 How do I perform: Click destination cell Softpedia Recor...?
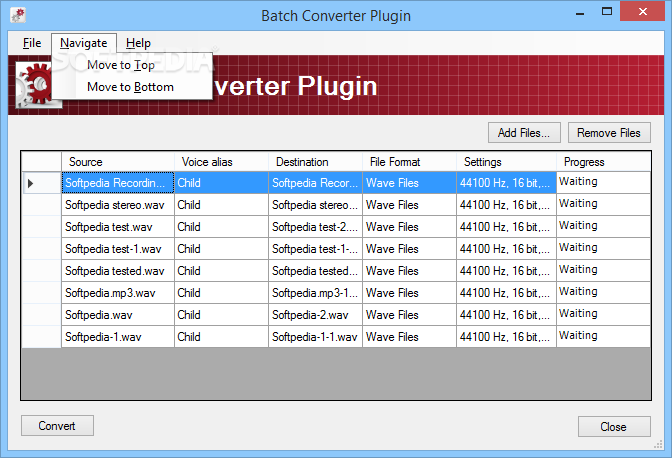[x=315, y=183]
